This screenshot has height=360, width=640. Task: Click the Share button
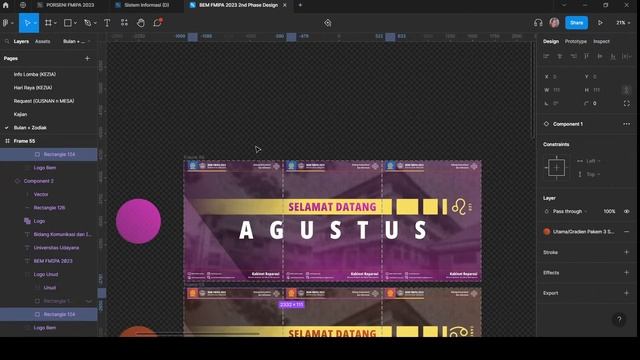click(576, 23)
